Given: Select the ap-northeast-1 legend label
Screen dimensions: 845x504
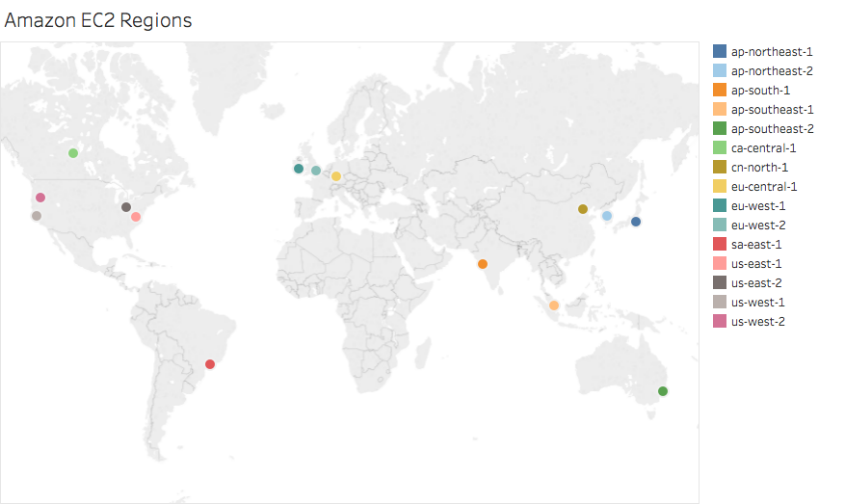Looking at the screenshot, I should [x=772, y=52].
